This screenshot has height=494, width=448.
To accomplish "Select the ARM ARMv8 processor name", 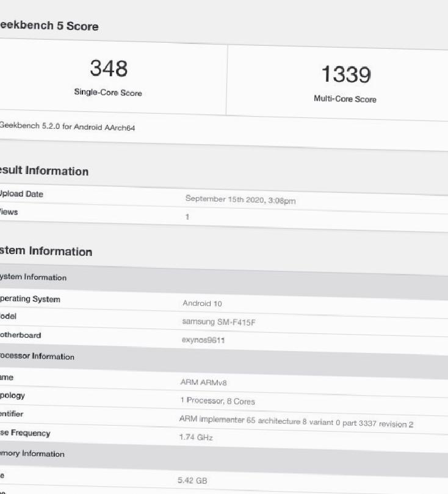I will 203,382.
